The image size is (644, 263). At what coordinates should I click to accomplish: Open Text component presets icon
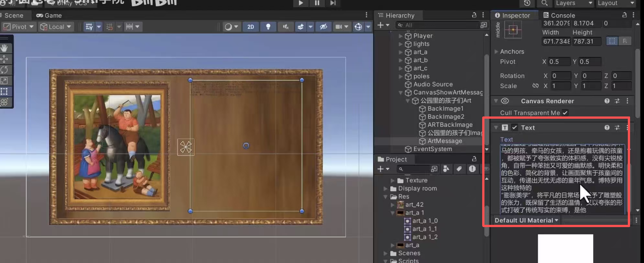click(617, 127)
